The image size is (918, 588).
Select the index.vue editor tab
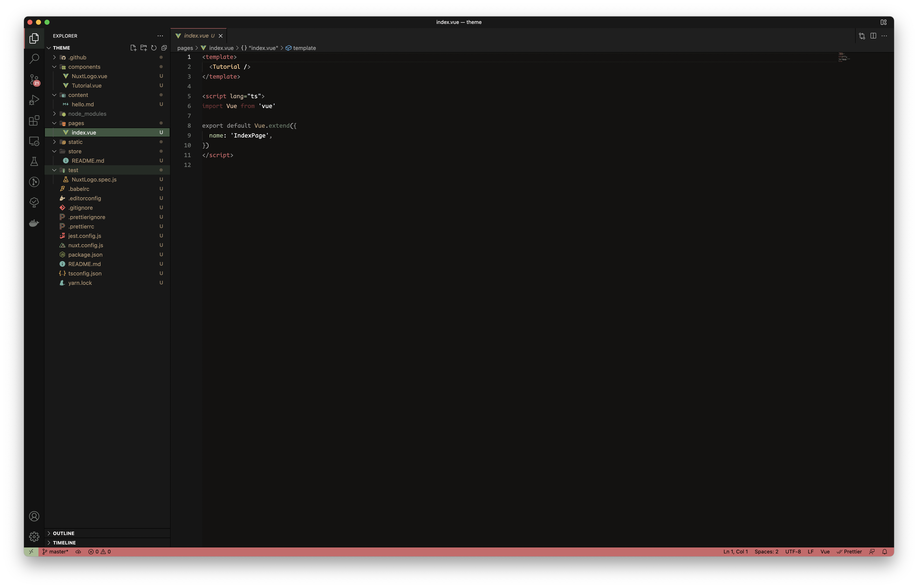(x=196, y=36)
